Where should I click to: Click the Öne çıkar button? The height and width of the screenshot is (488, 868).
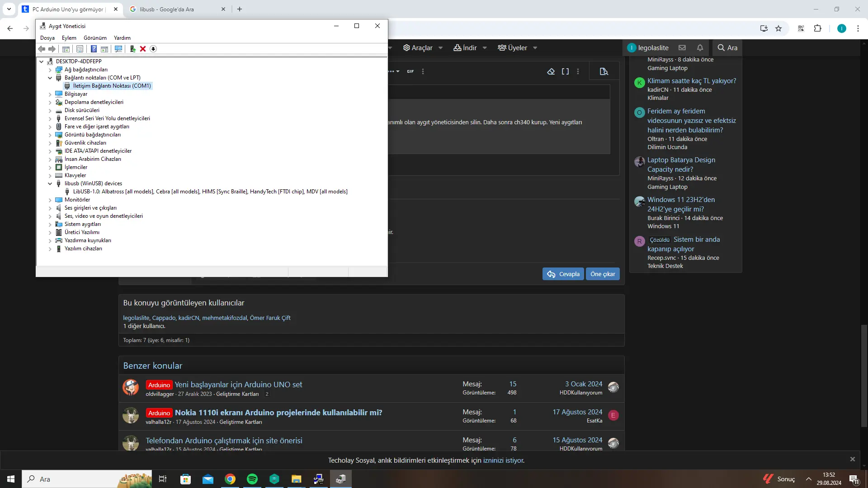coord(603,274)
